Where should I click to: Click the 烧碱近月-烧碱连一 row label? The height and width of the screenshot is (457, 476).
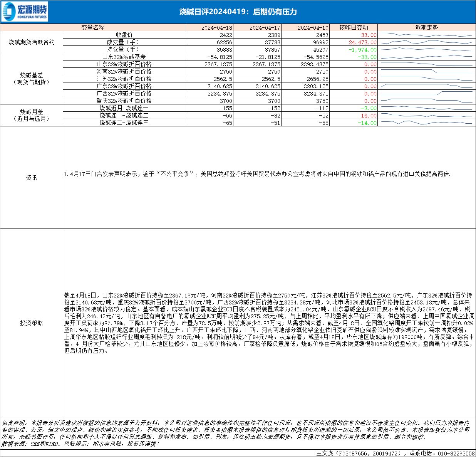click(x=124, y=108)
